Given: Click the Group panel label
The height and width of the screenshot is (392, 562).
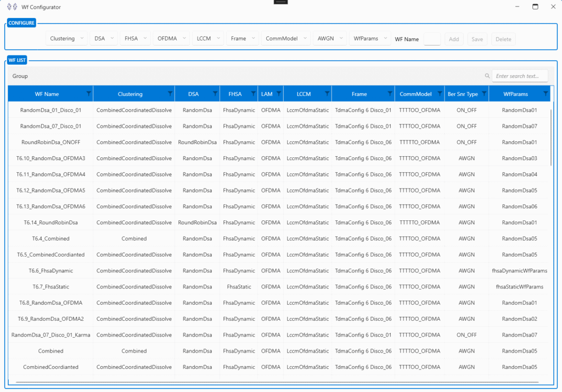Looking at the screenshot, I should pos(20,76).
